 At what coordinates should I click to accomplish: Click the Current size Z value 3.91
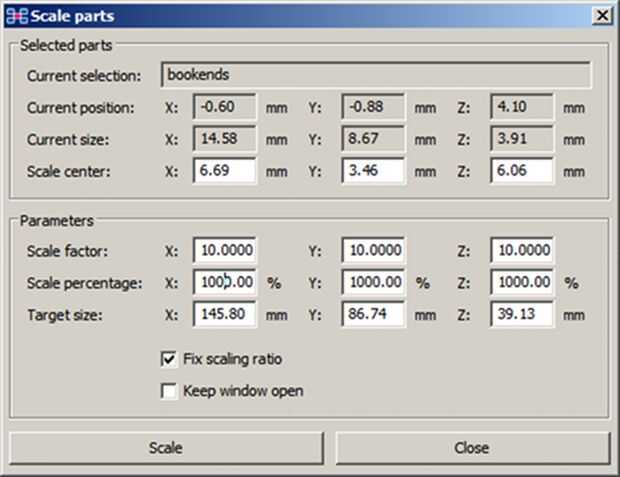(522, 139)
